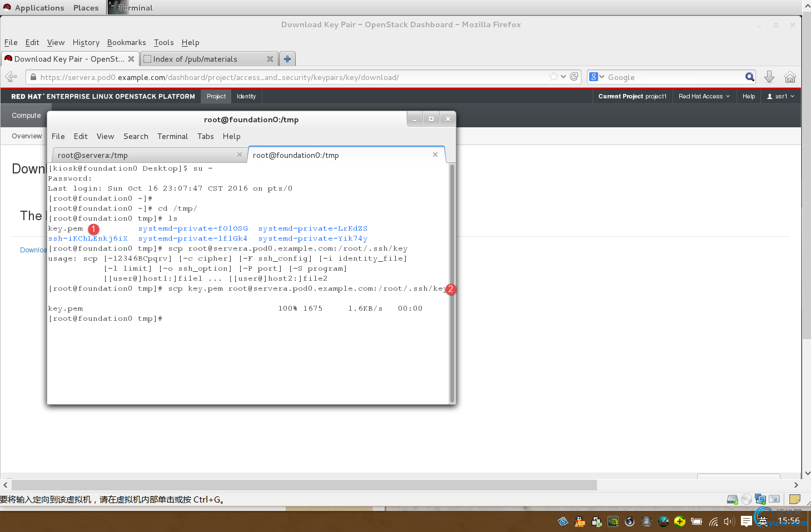This screenshot has height=532, width=811.
Task: Click the magnifier search icon in Google box
Action: (x=749, y=77)
